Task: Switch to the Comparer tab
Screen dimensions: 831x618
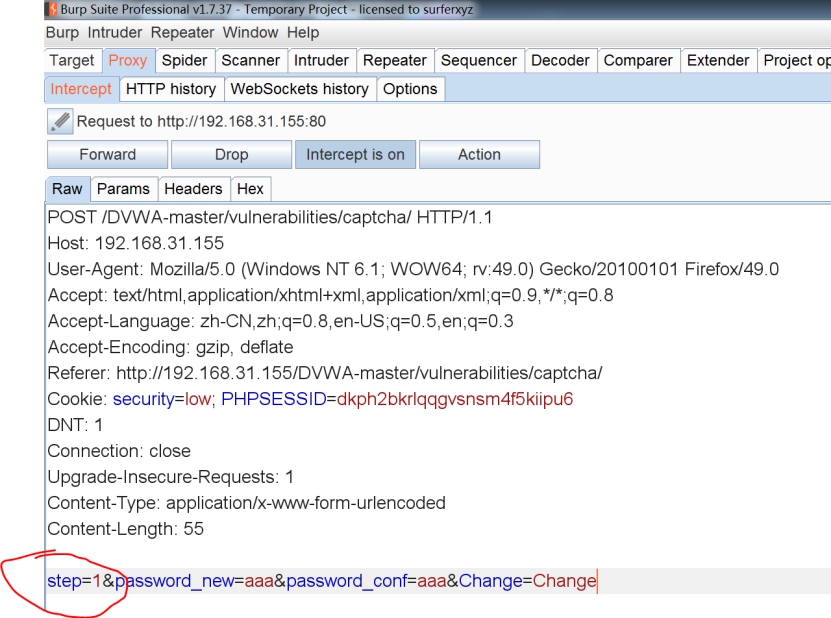Action: coord(638,60)
